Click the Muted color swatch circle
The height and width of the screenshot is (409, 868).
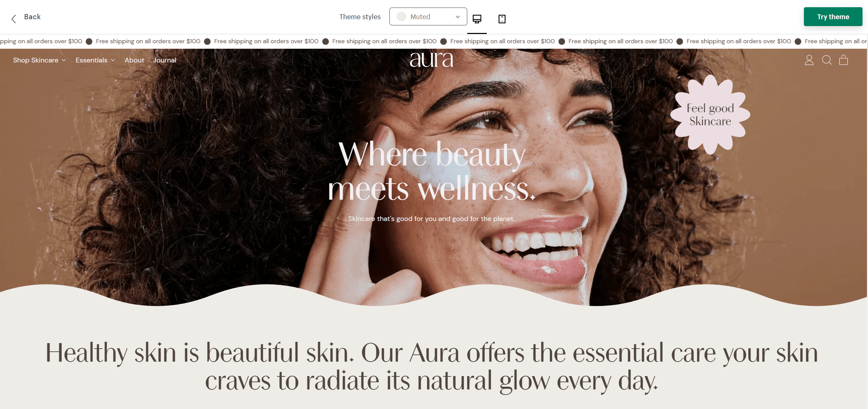click(x=401, y=16)
